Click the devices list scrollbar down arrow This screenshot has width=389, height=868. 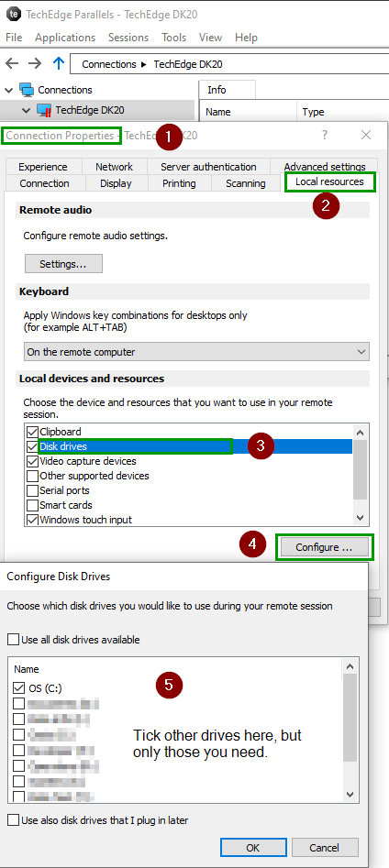tap(361, 518)
